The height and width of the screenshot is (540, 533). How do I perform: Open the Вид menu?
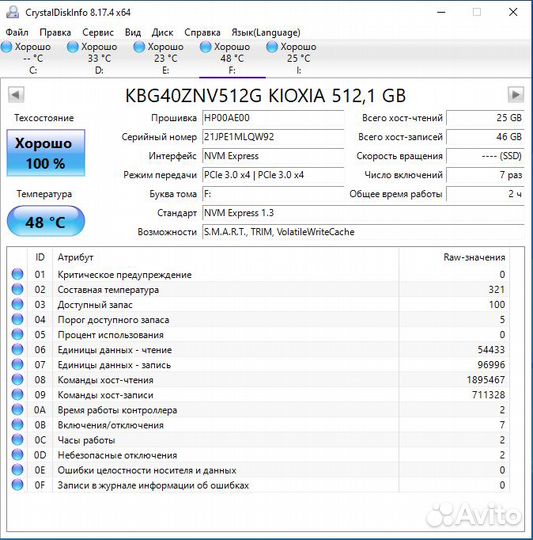tap(133, 32)
